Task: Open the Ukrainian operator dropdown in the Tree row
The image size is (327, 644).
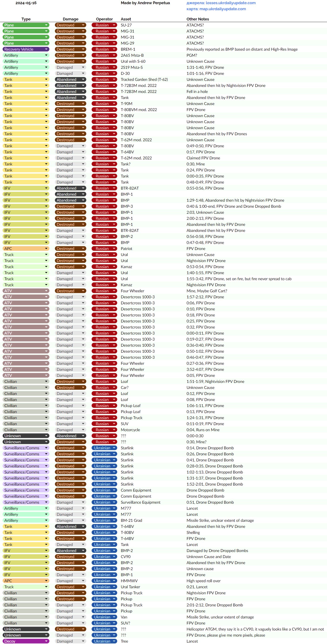Action: point(104,641)
